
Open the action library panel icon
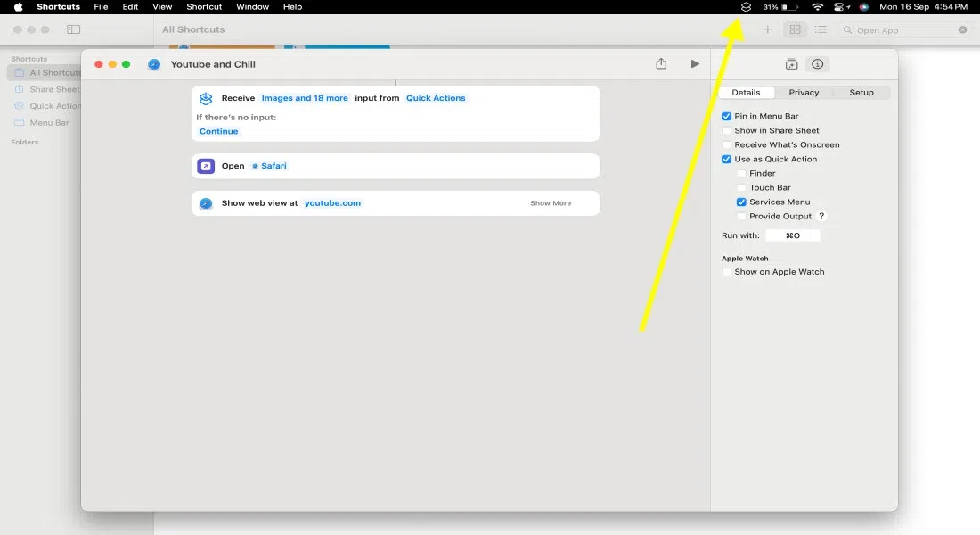(791, 64)
